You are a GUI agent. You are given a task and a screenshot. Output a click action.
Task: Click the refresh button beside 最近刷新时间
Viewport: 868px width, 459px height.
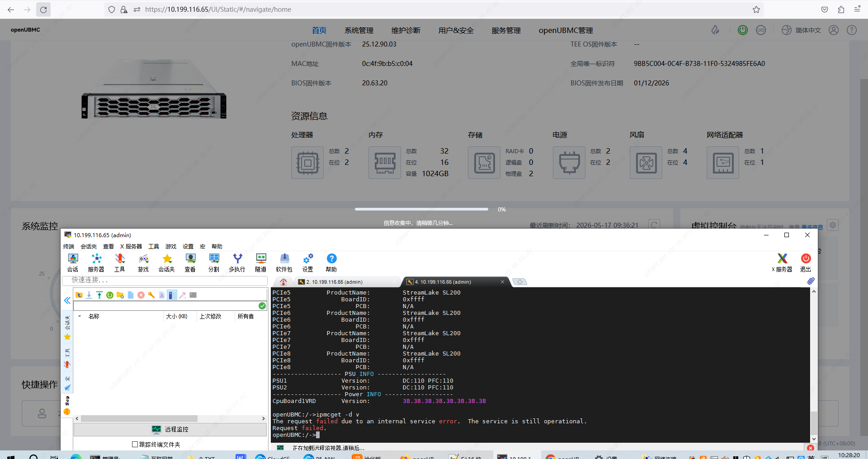(654, 225)
